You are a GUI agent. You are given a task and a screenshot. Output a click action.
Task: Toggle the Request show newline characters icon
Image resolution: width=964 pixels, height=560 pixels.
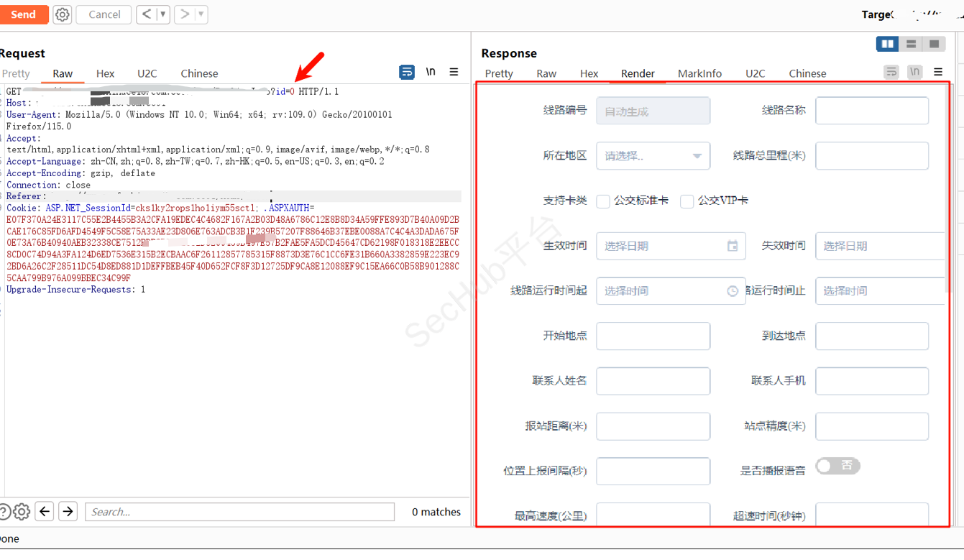pyautogui.click(x=431, y=72)
